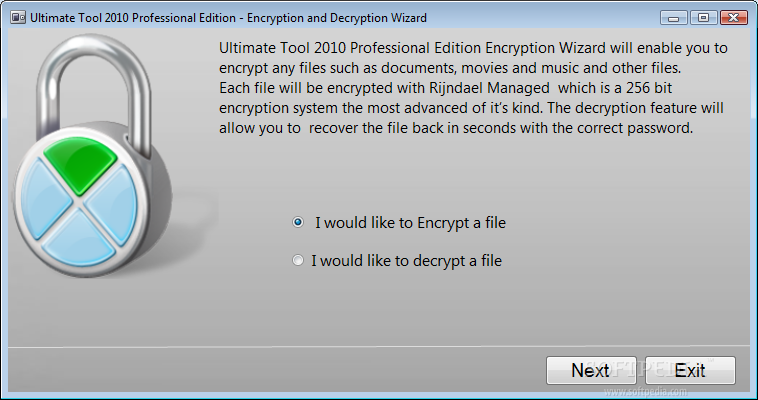This screenshot has height=400, width=758.
Task: Minimize the Encryption Wizard window
Action: 673,18
